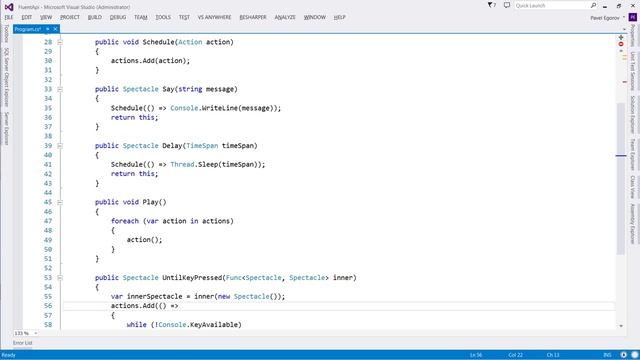Open the Assembly Explorer side tab
The height and width of the screenshot is (360, 640).
pos(633,224)
